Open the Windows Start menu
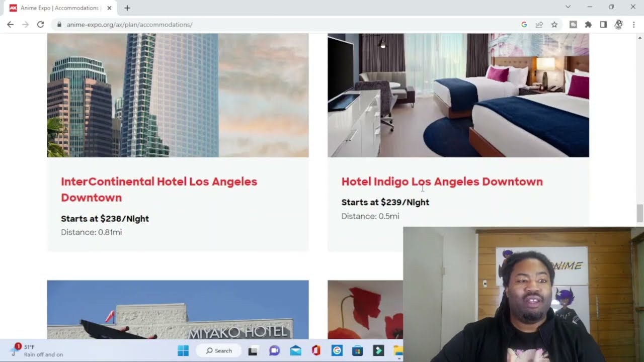This screenshot has height=362, width=644. point(183,350)
